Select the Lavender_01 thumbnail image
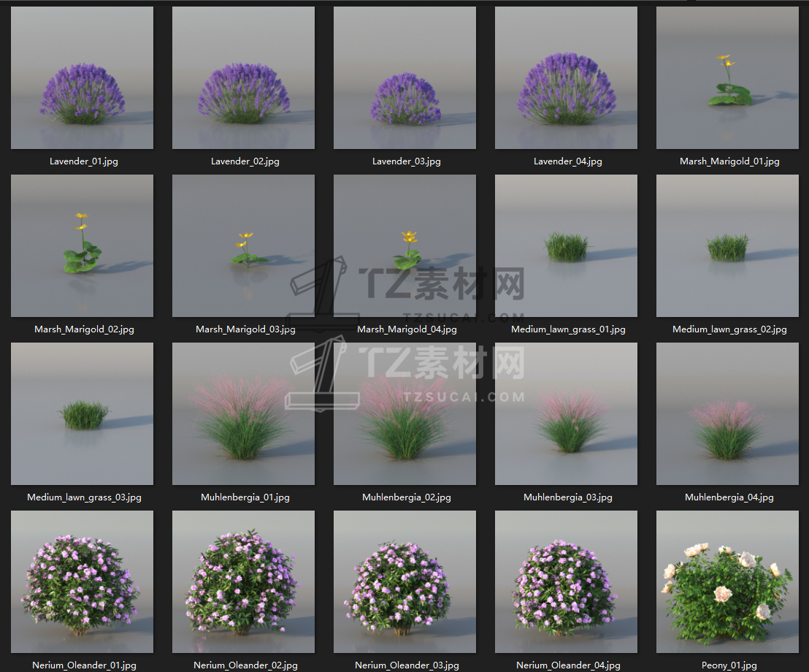Viewport: 809px width, 672px height. (x=82, y=78)
